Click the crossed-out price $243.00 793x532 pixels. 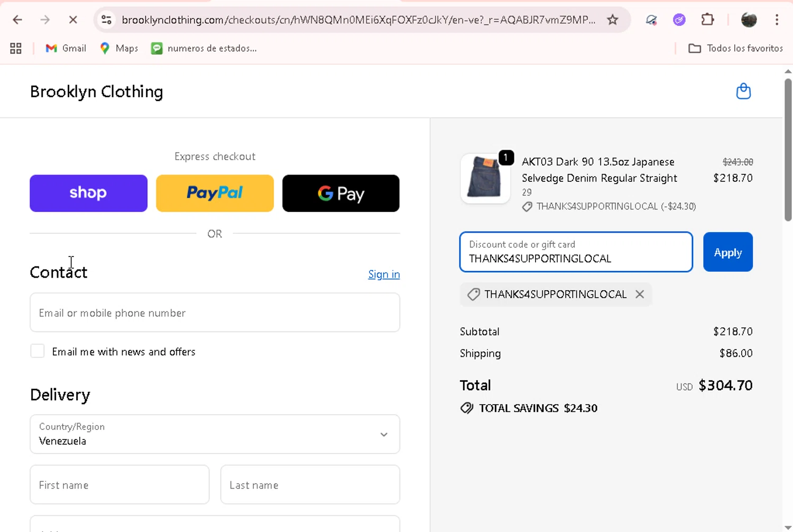tap(738, 162)
